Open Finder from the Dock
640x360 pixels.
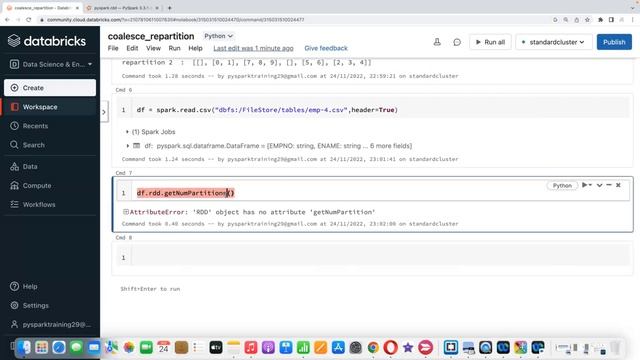click(x=24, y=347)
